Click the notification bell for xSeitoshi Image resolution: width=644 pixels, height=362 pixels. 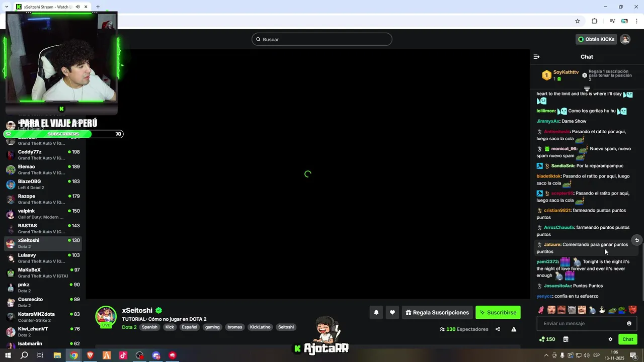tap(376, 312)
